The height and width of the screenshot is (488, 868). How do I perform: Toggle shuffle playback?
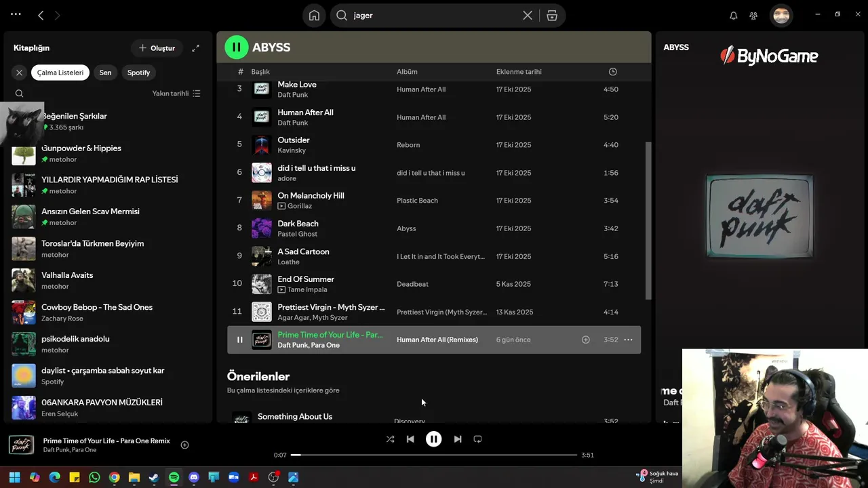pyautogui.click(x=390, y=439)
